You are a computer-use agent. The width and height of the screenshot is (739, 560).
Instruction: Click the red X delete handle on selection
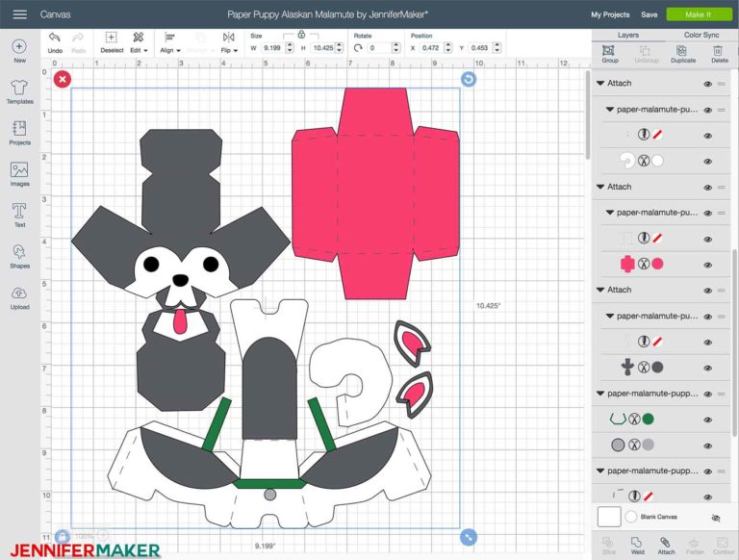click(x=63, y=79)
